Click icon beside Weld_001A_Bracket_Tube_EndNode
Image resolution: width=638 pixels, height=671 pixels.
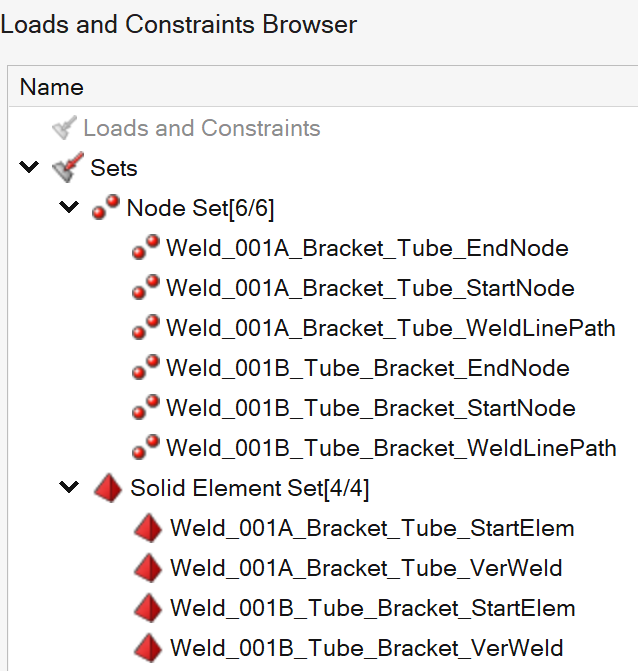point(146,248)
